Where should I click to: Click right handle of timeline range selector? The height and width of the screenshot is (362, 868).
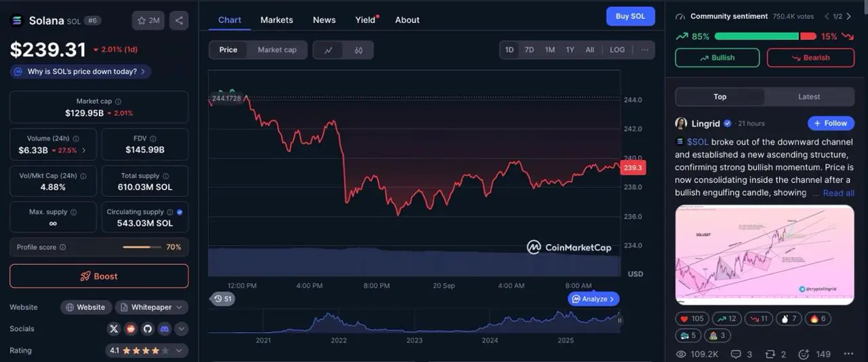(x=619, y=320)
